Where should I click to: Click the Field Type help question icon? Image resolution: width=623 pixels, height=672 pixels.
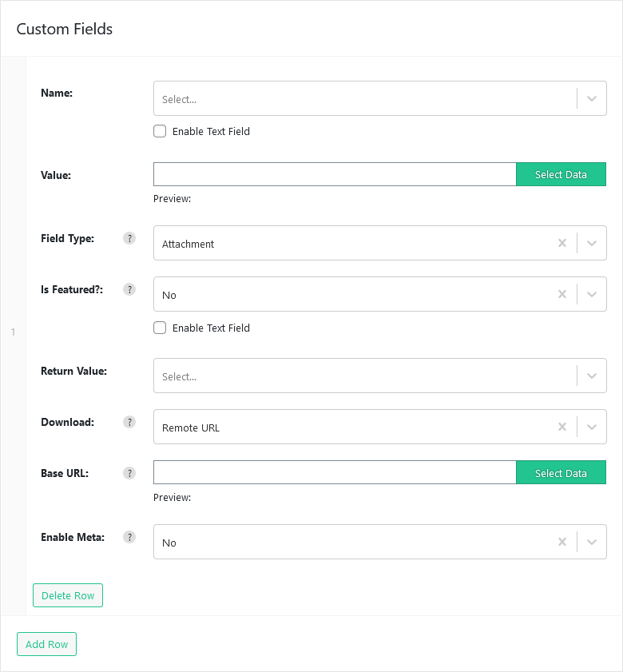click(129, 238)
